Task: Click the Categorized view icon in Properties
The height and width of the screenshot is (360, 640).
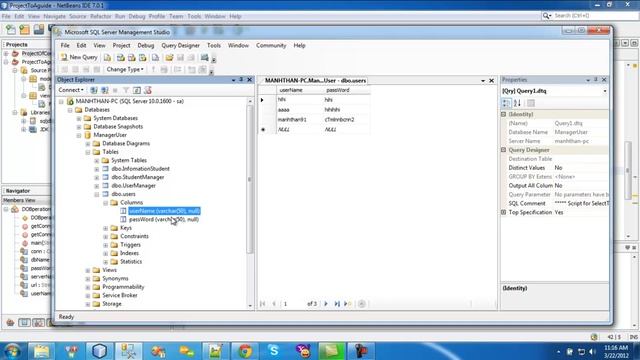Action: [506, 103]
